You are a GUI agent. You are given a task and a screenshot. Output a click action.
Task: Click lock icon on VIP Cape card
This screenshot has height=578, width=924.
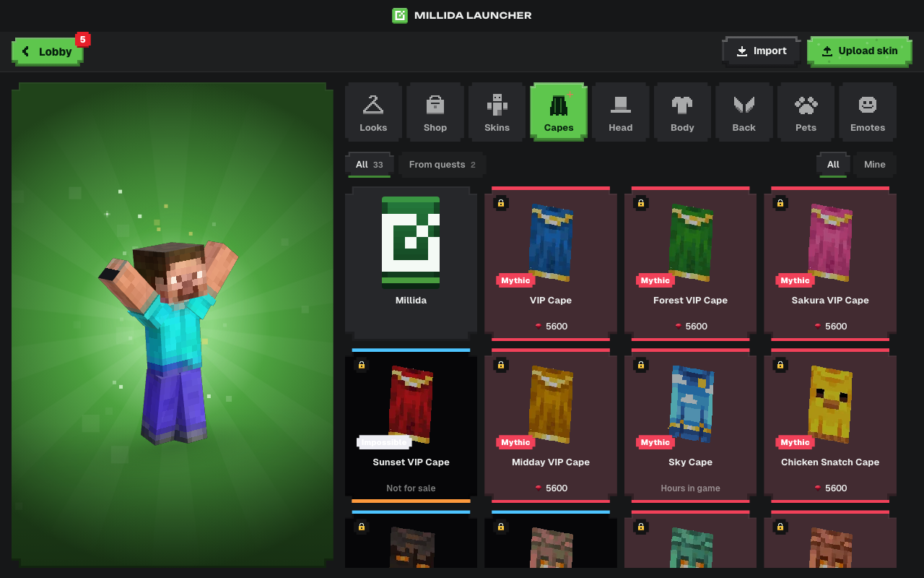pos(501,203)
